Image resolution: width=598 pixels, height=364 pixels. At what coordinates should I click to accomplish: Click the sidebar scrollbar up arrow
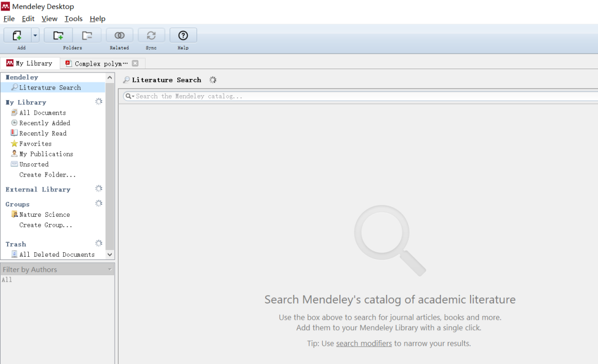tap(110, 78)
